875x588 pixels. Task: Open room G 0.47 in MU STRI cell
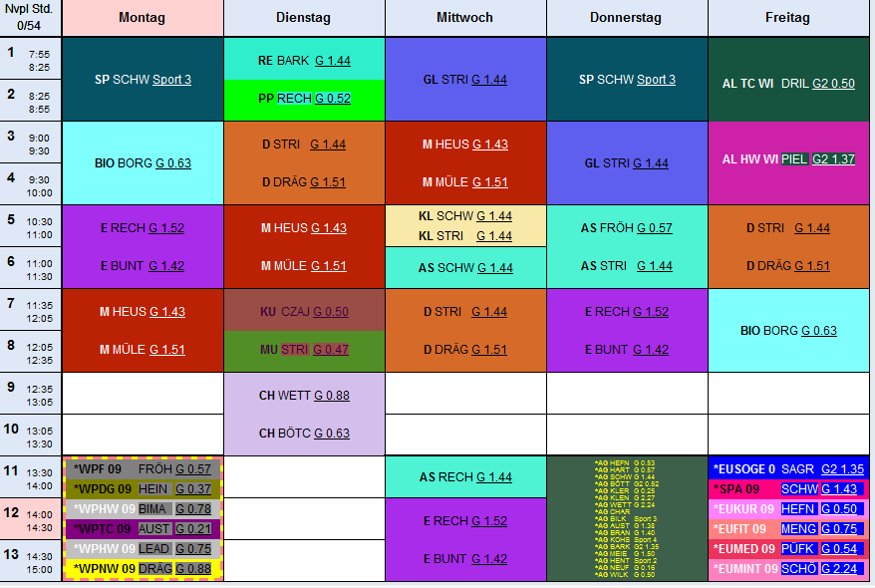(x=331, y=350)
